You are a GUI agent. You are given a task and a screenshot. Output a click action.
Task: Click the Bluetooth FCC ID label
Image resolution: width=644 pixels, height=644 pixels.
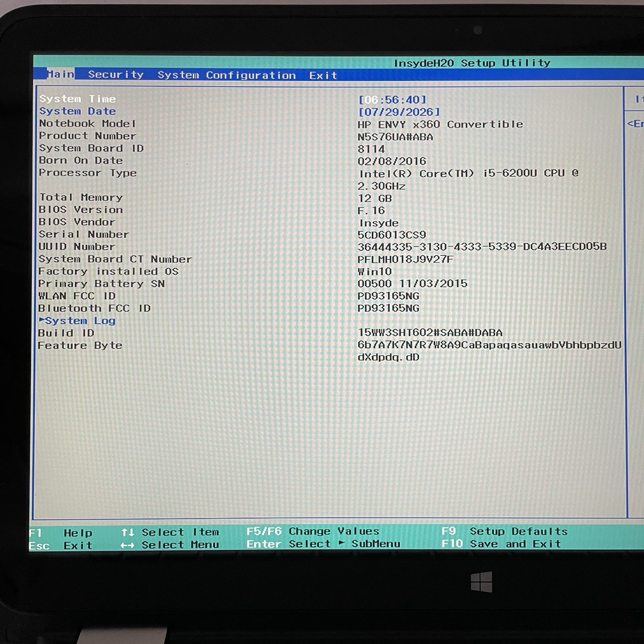click(94, 308)
